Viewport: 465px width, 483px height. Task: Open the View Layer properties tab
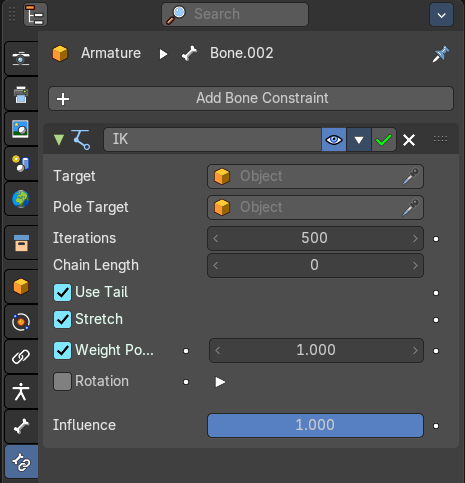tap(21, 129)
